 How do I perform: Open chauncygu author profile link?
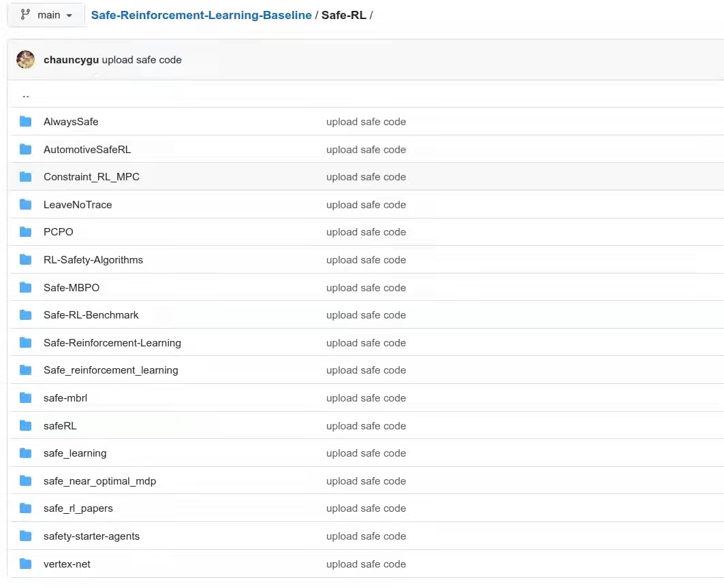(71, 60)
